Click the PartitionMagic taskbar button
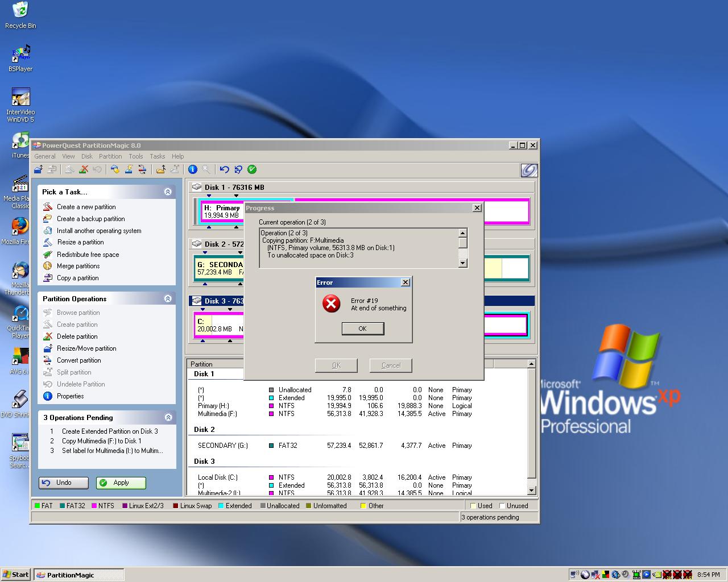Image resolution: width=728 pixels, height=582 pixels. point(78,575)
